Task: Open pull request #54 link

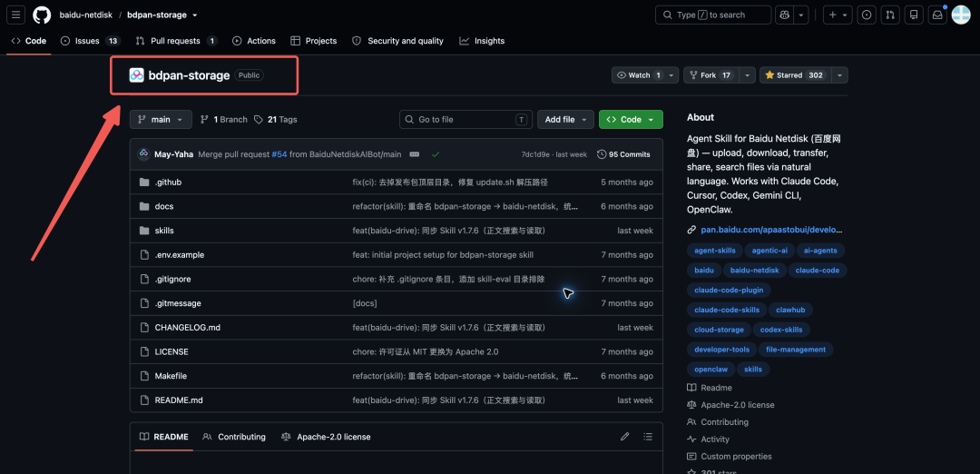Action: click(279, 154)
